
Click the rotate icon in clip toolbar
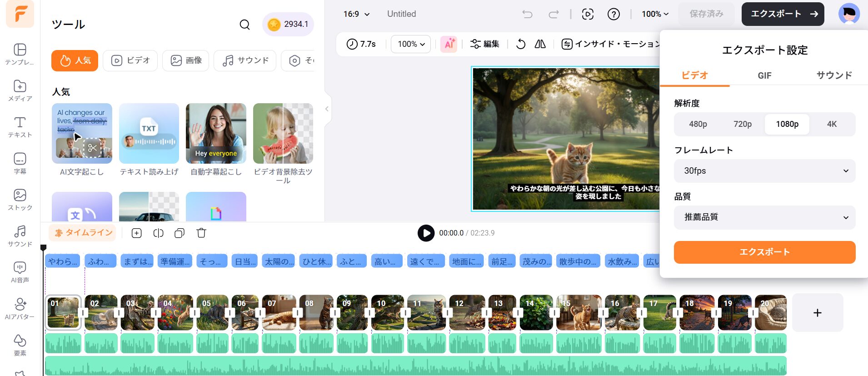521,44
